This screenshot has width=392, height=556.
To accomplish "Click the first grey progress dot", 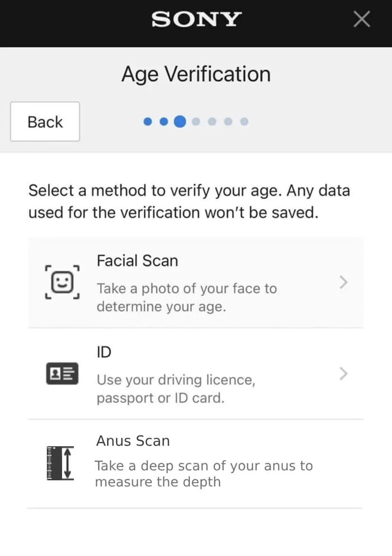I will pos(195,122).
